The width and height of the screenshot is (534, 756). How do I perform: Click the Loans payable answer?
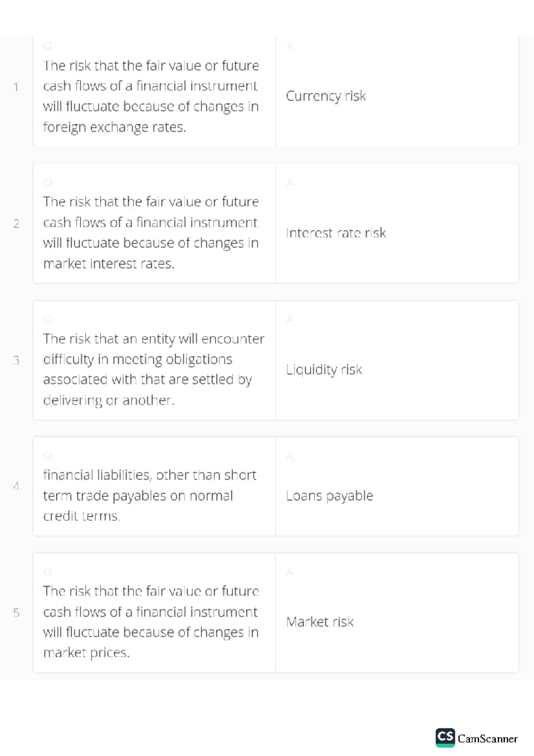329,496
